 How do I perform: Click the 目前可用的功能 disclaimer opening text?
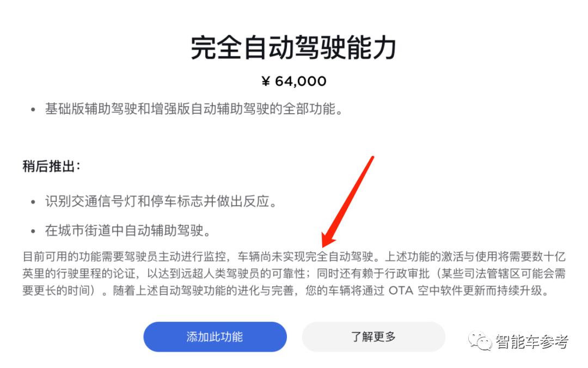pyautogui.click(x=62, y=256)
